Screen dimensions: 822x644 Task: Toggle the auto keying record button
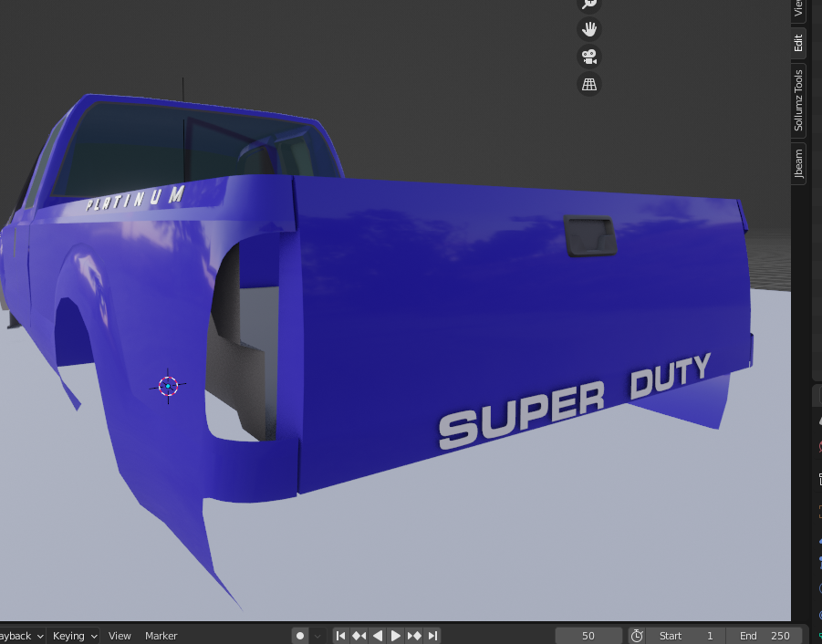300,636
